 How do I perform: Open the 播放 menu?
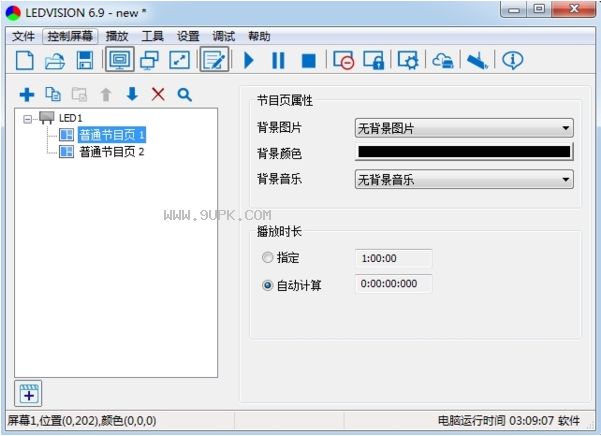(117, 36)
